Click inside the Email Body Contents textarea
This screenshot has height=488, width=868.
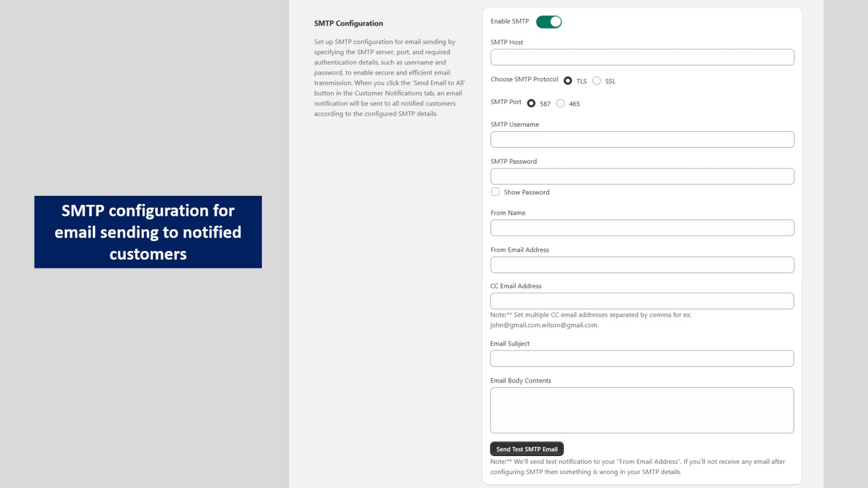(x=642, y=410)
